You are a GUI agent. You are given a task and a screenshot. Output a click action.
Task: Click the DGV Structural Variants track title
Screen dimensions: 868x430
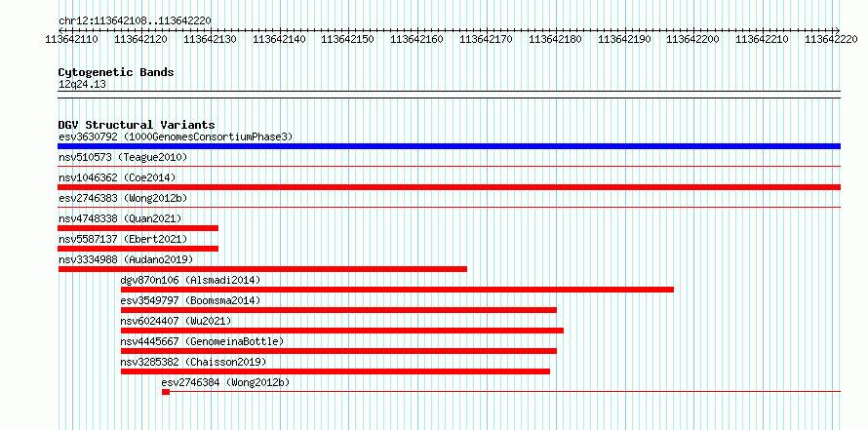pyautogui.click(x=137, y=125)
